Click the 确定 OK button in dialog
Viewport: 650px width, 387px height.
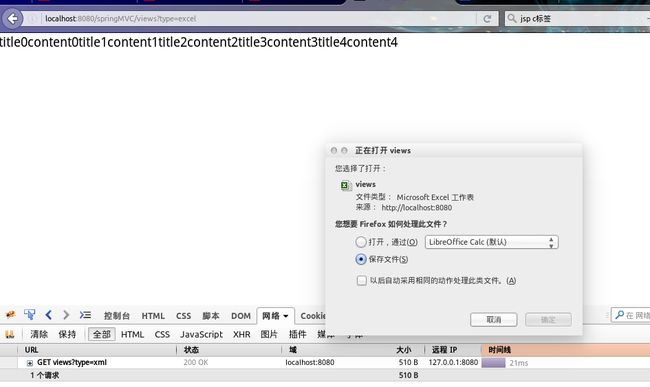coord(548,319)
